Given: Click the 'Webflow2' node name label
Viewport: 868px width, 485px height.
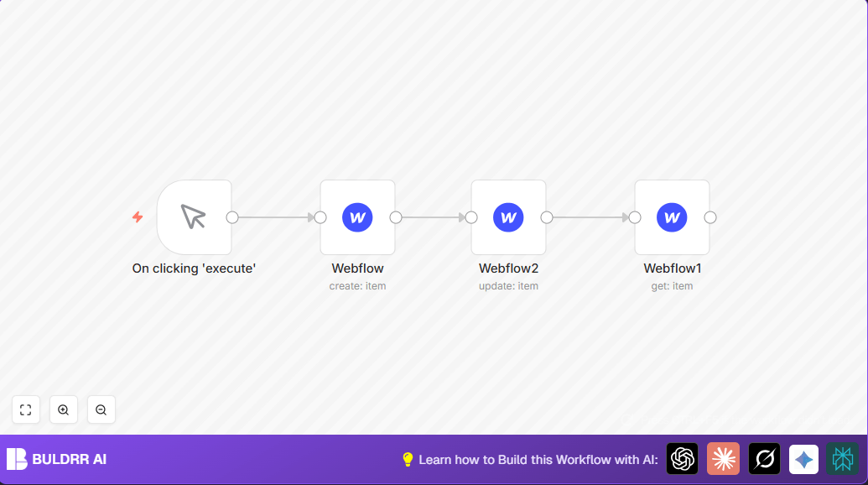Looking at the screenshot, I should pos(508,269).
